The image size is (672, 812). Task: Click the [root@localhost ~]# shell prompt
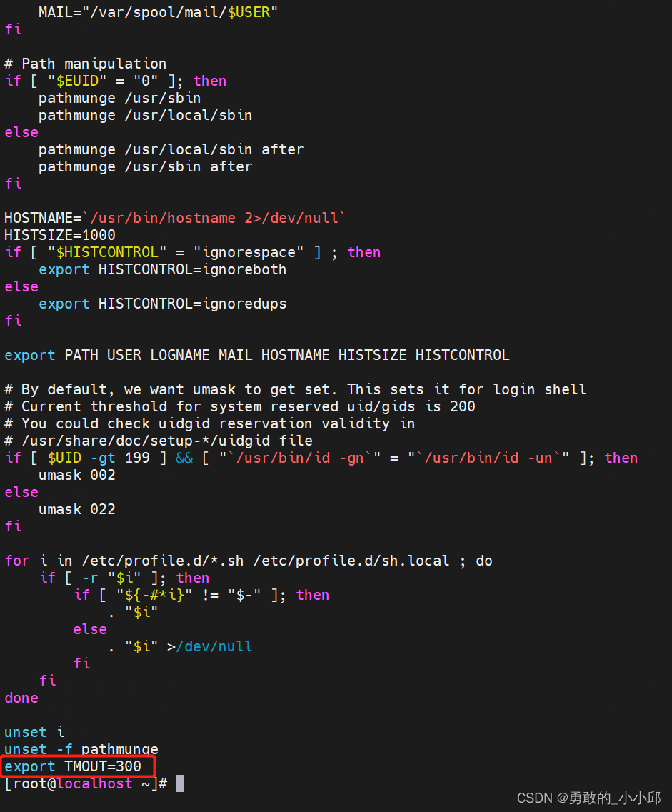(x=86, y=783)
